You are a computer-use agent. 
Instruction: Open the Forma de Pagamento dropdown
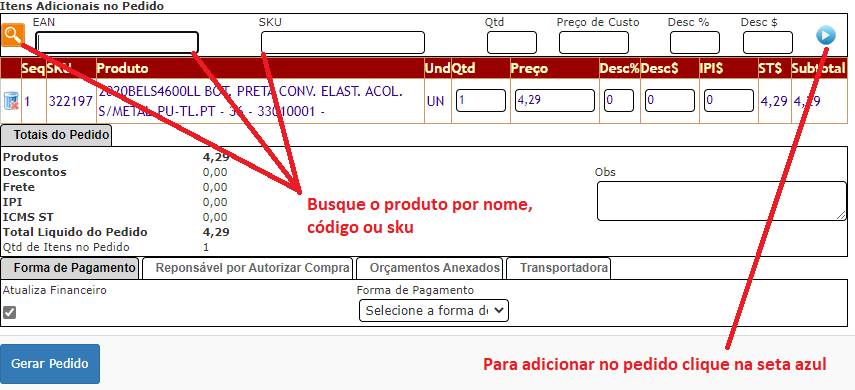click(x=433, y=310)
